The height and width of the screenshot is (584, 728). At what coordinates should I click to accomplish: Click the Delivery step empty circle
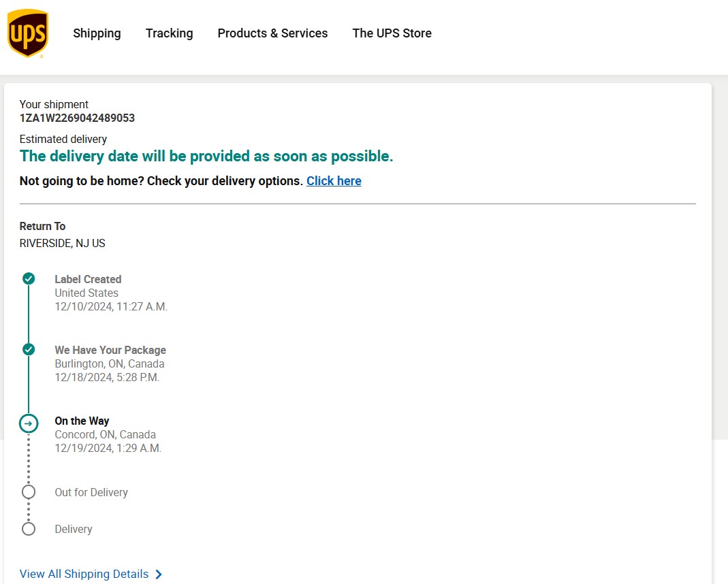pyautogui.click(x=29, y=529)
